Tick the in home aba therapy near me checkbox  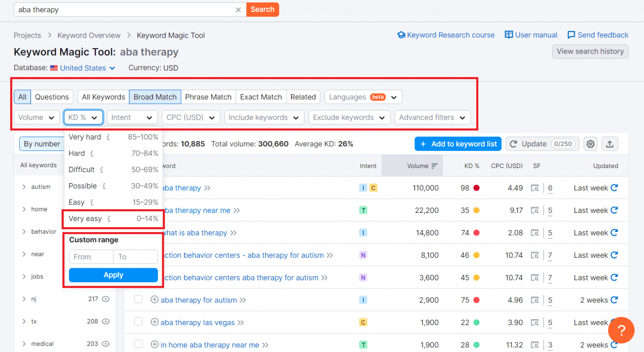138,344
